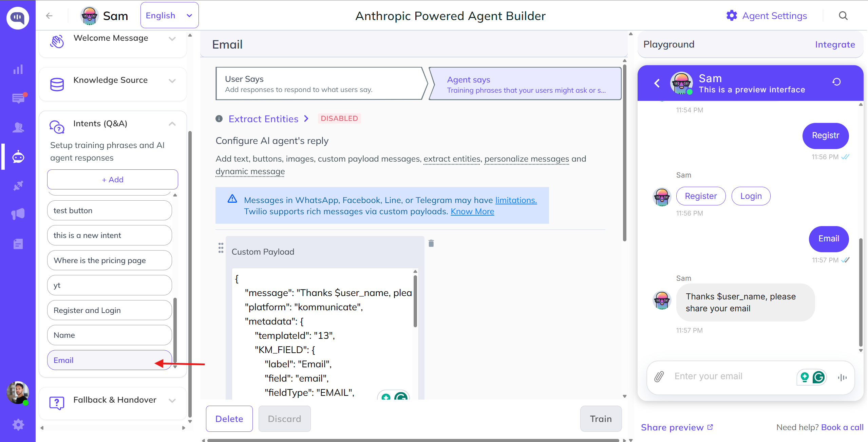The width and height of the screenshot is (868, 442).
Task: Click the Fallback & Handover question icon
Action: click(x=57, y=404)
